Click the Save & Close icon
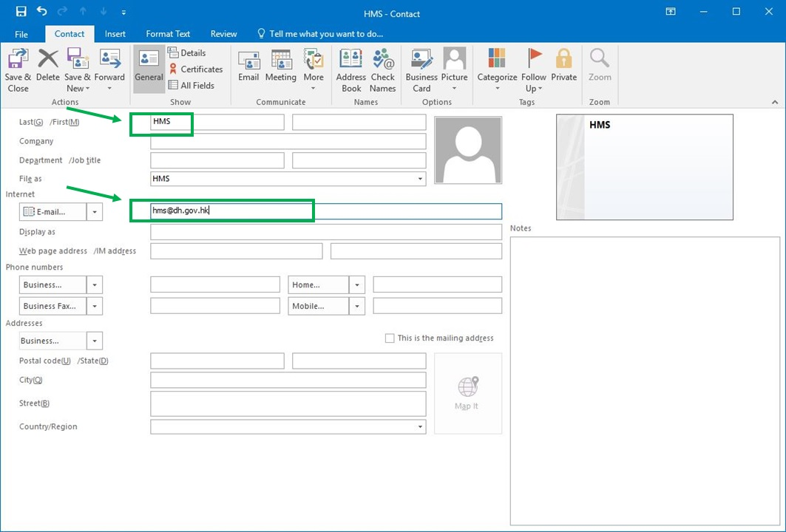Image resolution: width=786 pixels, height=532 pixels. pos(17,66)
